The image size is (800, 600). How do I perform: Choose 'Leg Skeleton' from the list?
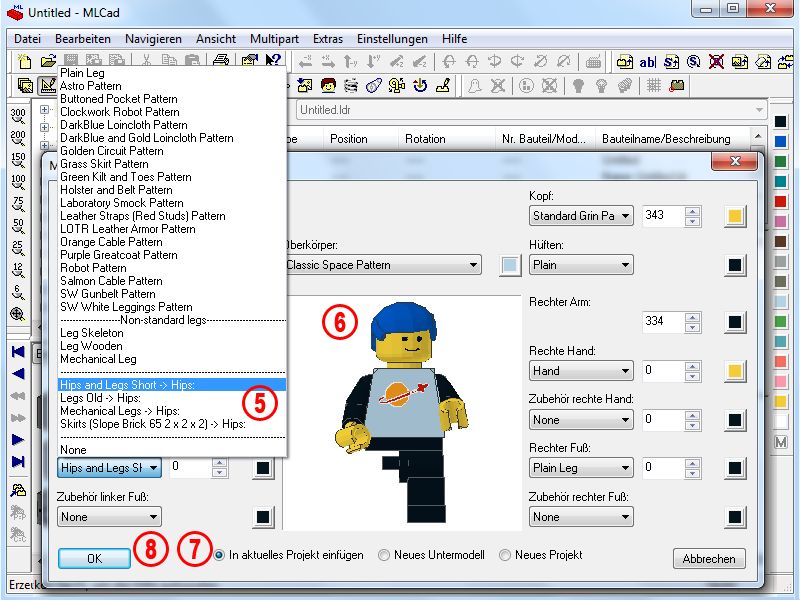click(x=172, y=333)
